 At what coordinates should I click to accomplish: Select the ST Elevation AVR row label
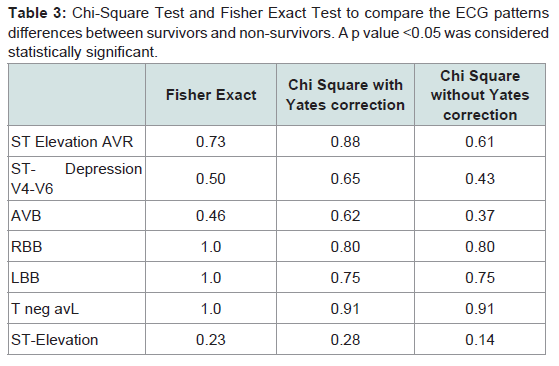(x=72, y=142)
